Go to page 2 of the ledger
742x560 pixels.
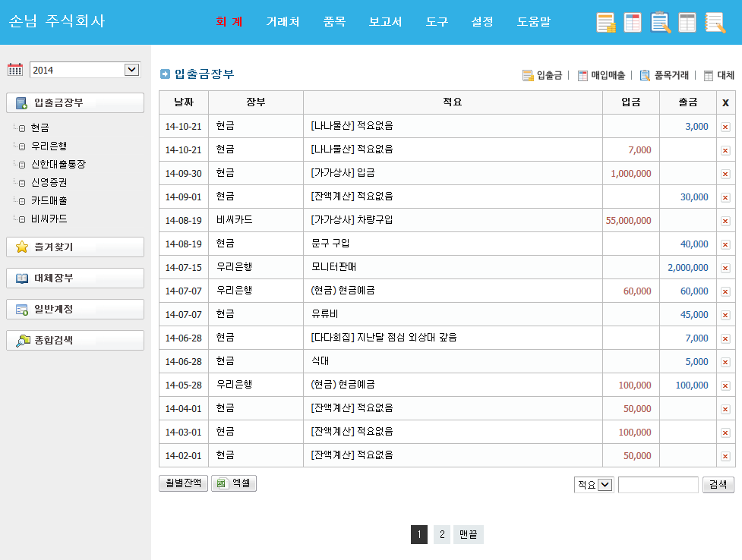coord(441,535)
